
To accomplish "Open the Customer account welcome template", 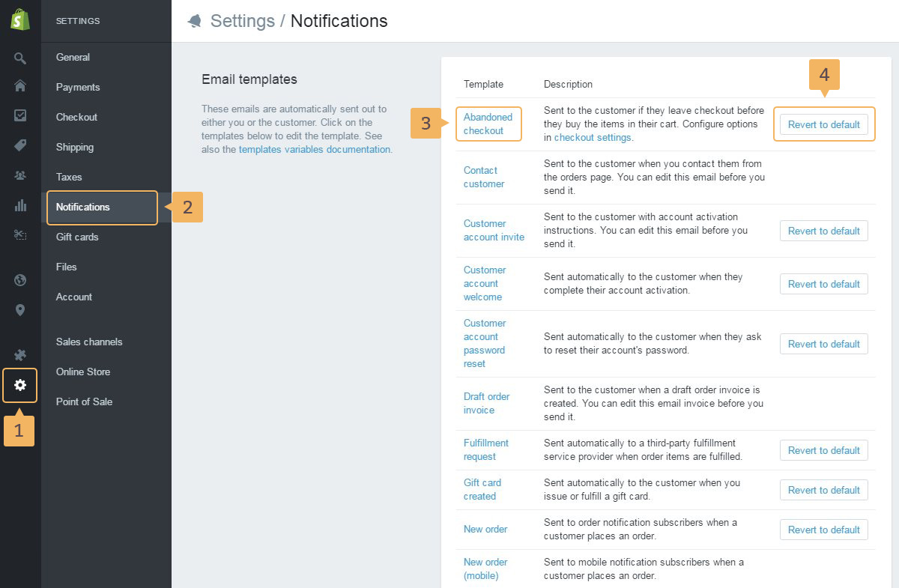I will click(x=484, y=283).
